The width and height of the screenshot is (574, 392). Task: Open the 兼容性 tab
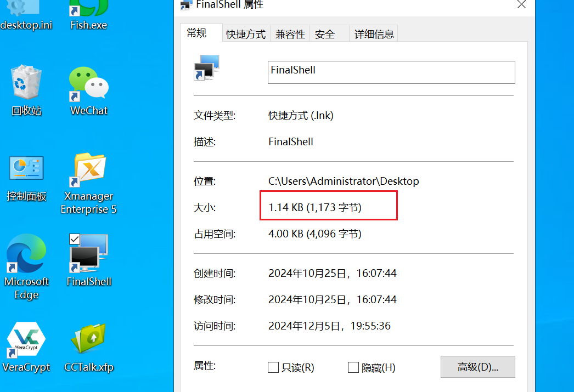coord(290,34)
